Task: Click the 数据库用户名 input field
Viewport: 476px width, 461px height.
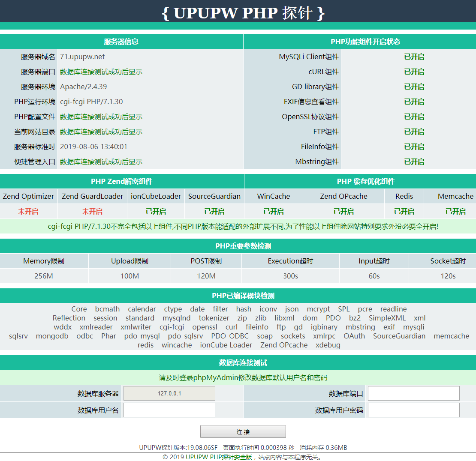Action: pyautogui.click(x=169, y=410)
